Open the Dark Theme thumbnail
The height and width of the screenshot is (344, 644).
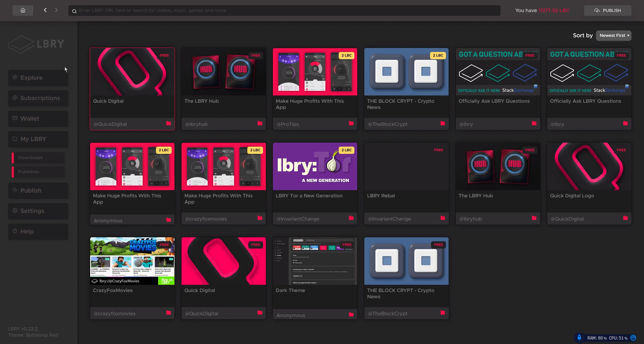click(x=315, y=261)
